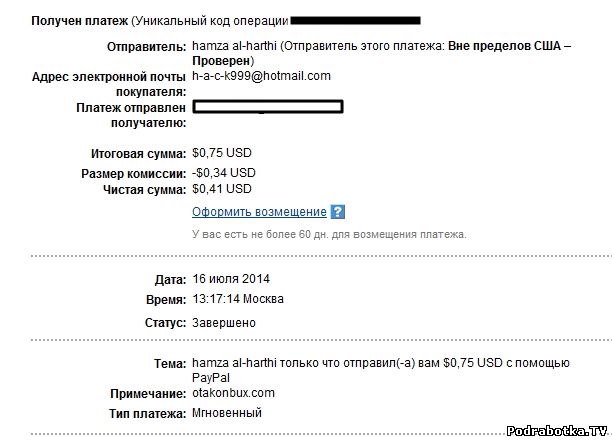Click the subject line mentioning PayPal

(380, 363)
